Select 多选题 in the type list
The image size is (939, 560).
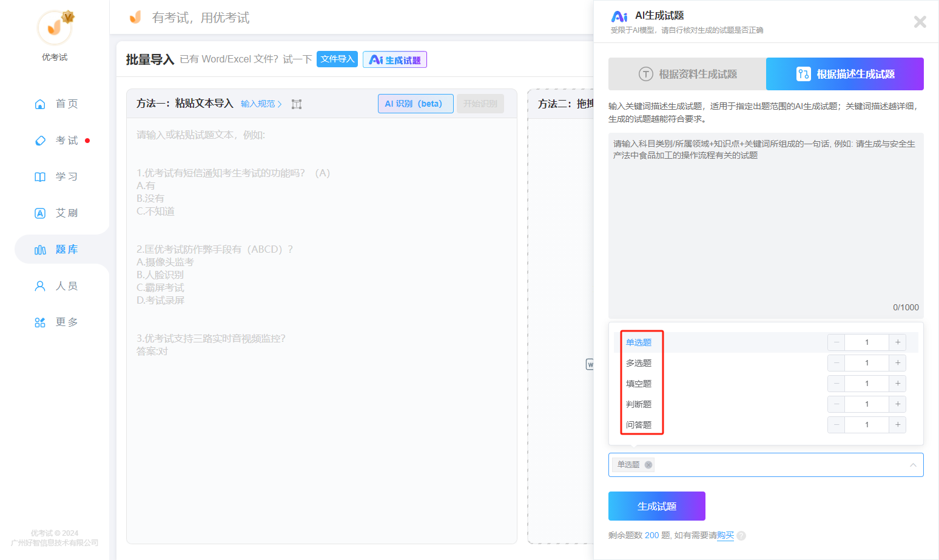point(639,363)
